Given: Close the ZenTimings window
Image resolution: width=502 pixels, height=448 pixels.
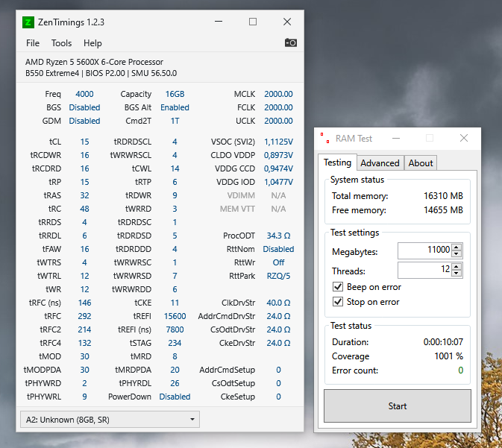Looking at the screenshot, I should click(287, 22).
